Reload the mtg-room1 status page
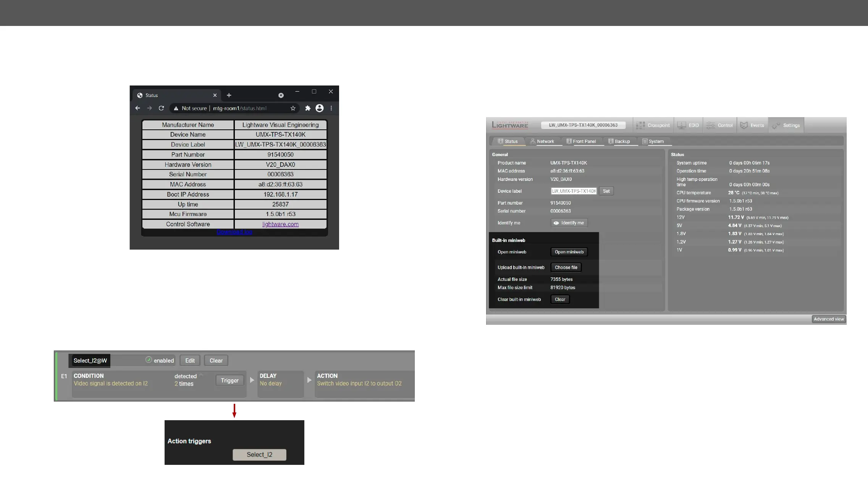The image size is (868, 487). click(x=161, y=108)
